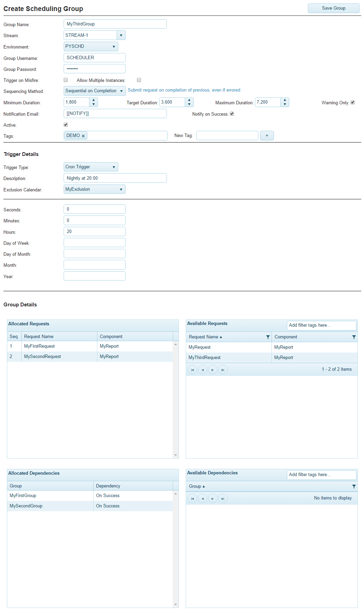Go to last page of Available Requests
Screen dimensions: 364x610
point(223,370)
